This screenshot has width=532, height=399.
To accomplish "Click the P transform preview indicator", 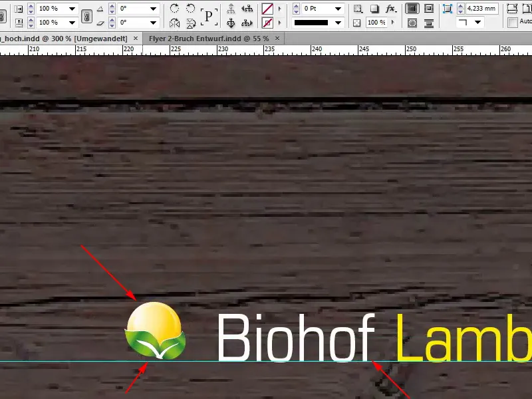I will point(209,16).
